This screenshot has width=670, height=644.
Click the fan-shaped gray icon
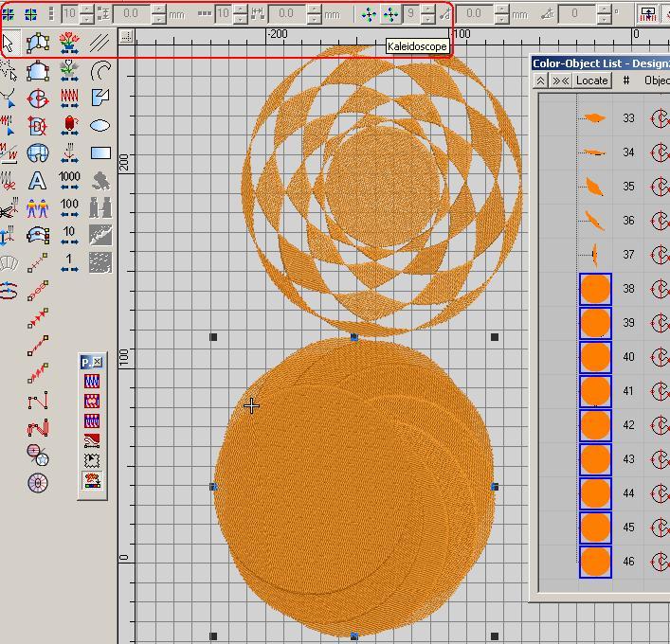(x=9, y=263)
